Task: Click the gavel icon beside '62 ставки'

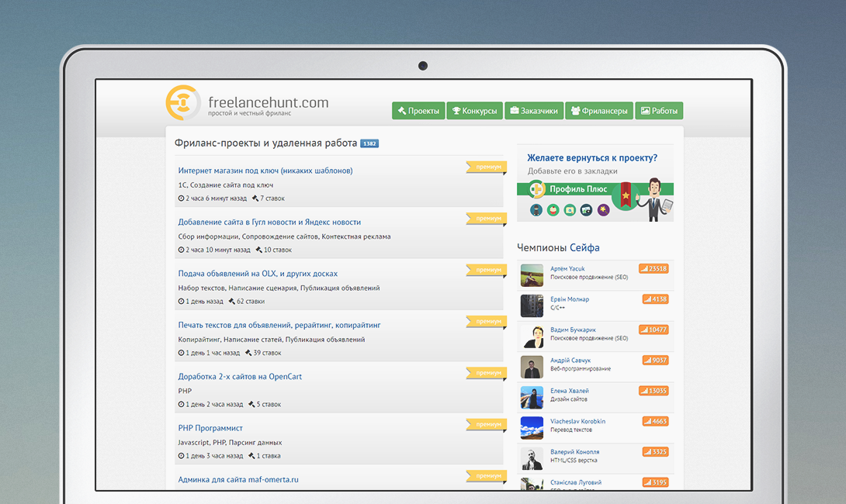Action: tap(232, 302)
